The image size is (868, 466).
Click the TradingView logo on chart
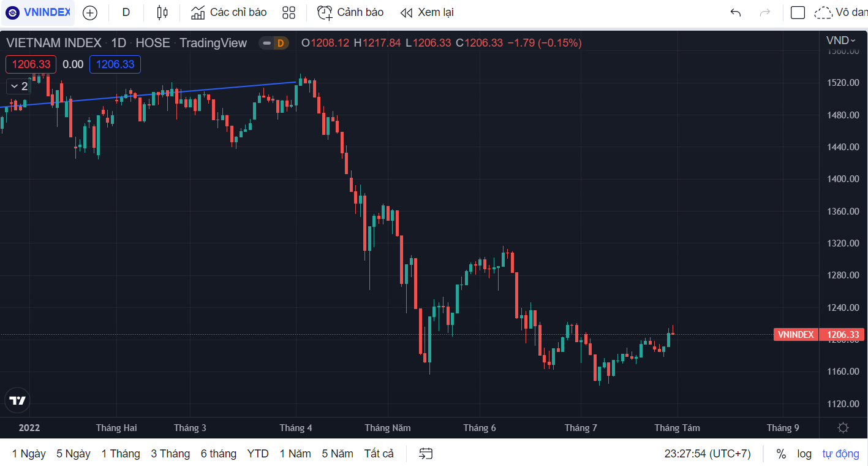(x=18, y=400)
